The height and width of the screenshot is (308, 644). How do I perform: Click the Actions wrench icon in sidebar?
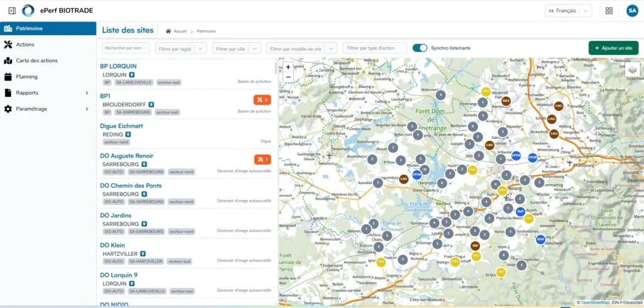pos(8,45)
